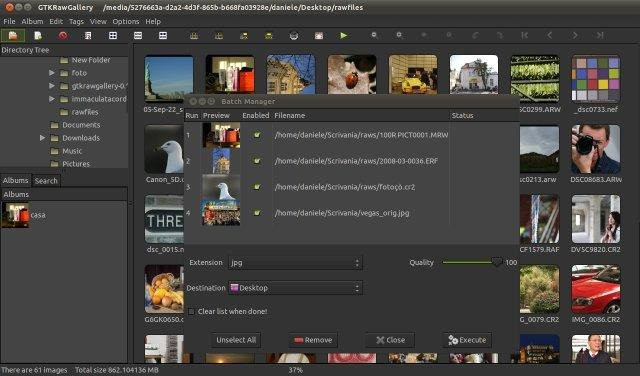The height and width of the screenshot is (376, 640).
Task: Switch to the Search tab
Action: pos(46,180)
